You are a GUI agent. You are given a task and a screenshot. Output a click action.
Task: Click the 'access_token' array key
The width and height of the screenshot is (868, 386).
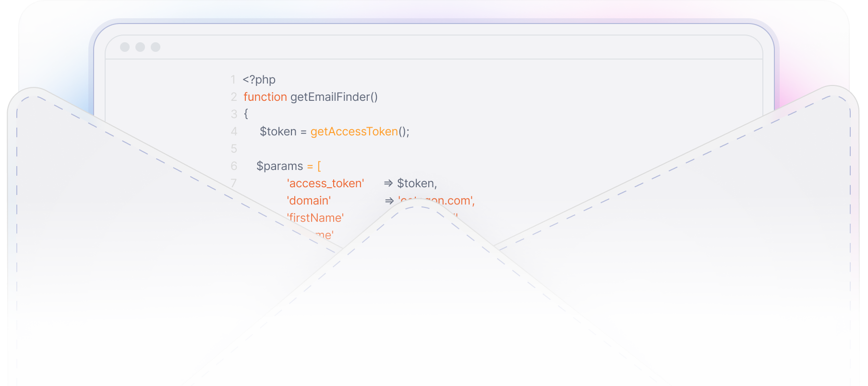point(325,183)
